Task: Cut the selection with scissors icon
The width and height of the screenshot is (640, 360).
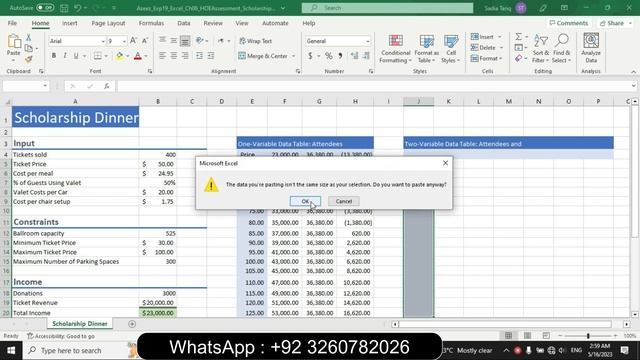Action: pyautogui.click(x=29, y=38)
